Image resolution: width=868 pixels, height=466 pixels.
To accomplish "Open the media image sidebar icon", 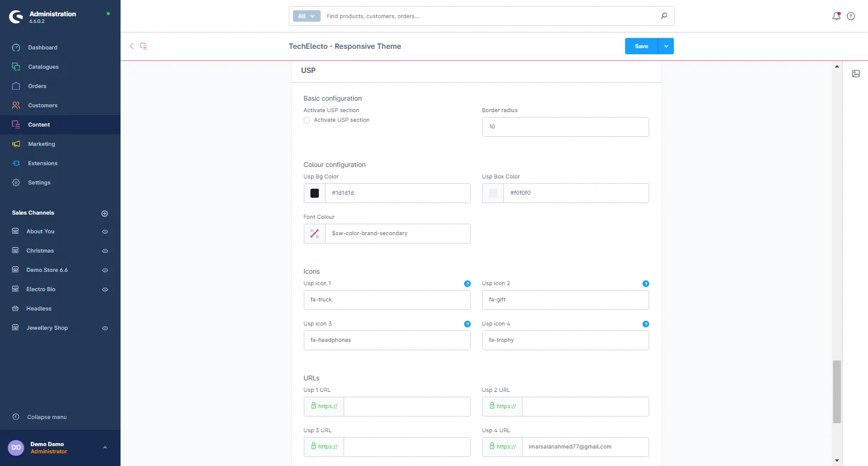I will [856, 74].
